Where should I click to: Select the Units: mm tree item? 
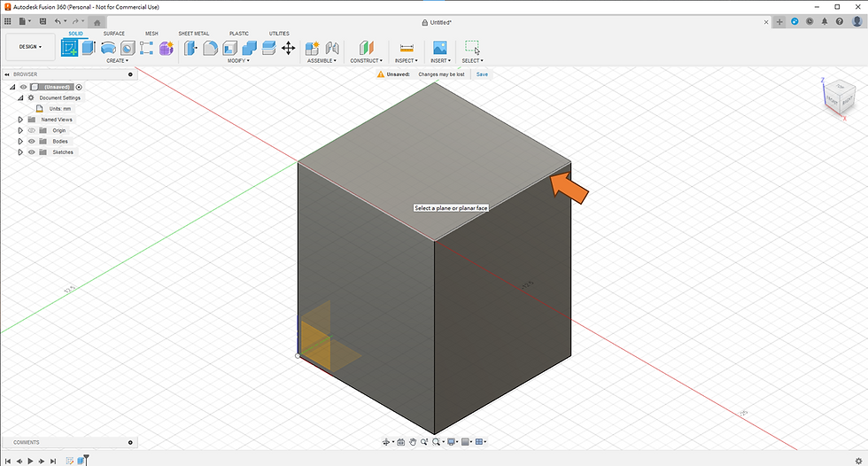[60, 109]
